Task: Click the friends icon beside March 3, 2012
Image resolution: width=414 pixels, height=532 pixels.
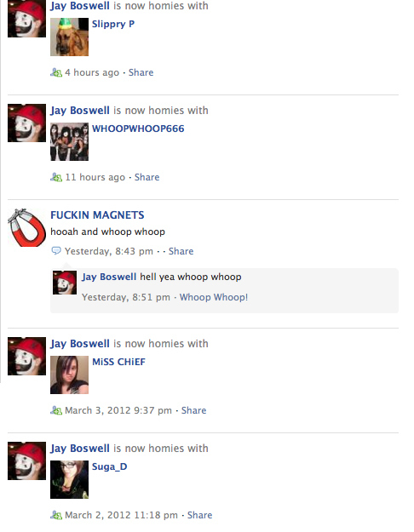Action: pos(56,410)
